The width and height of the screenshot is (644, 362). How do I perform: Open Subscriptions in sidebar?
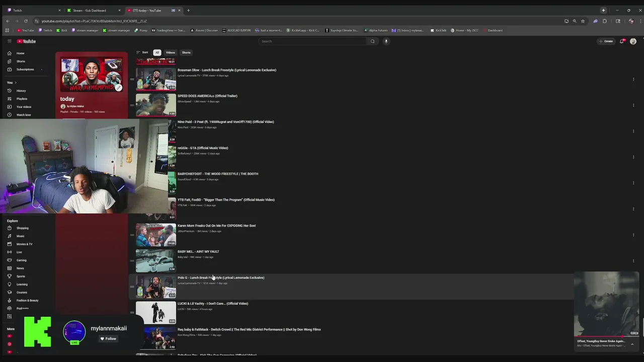[x=25, y=69]
